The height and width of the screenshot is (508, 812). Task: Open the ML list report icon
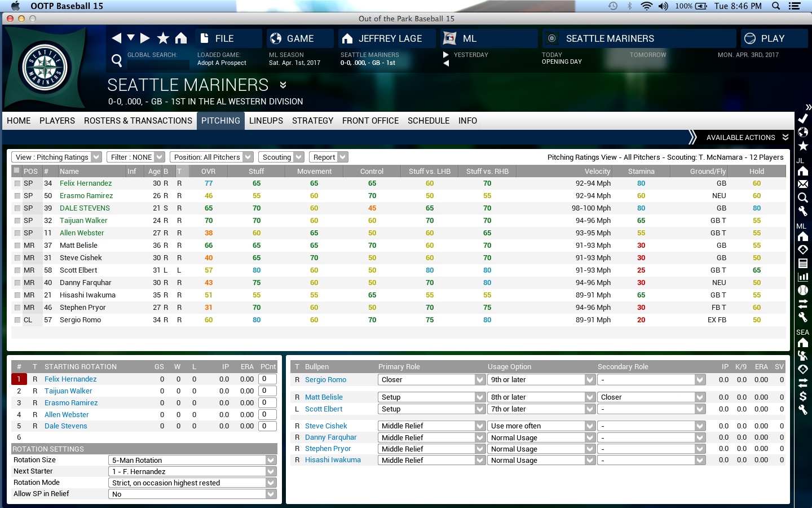point(803,263)
